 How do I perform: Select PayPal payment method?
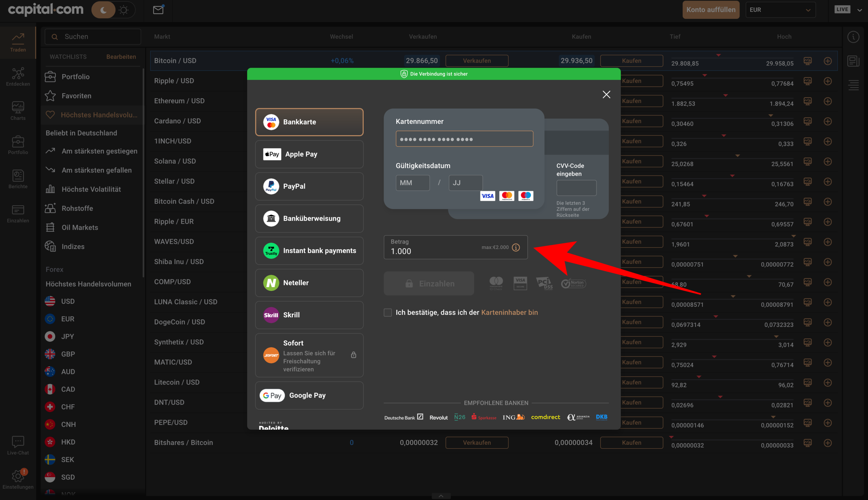[309, 186]
